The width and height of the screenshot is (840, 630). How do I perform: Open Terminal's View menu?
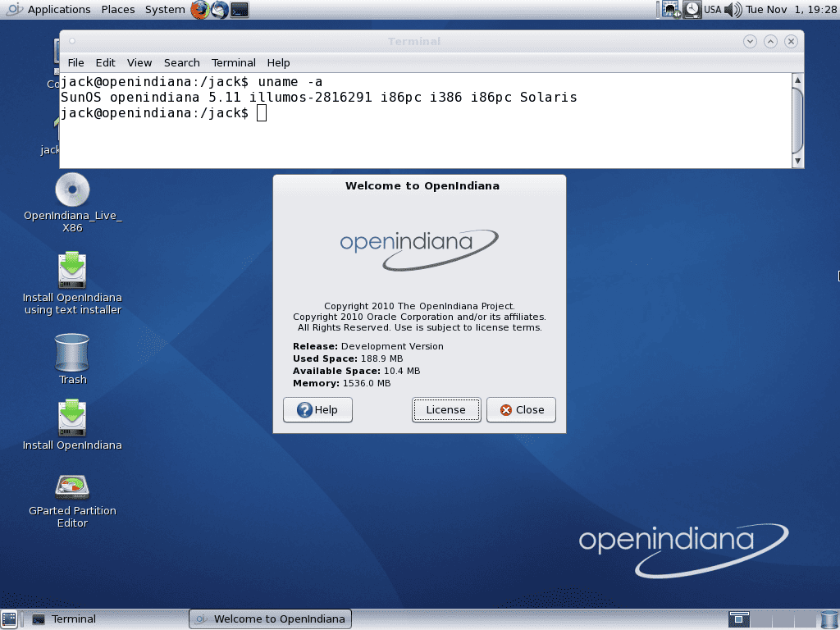139,62
